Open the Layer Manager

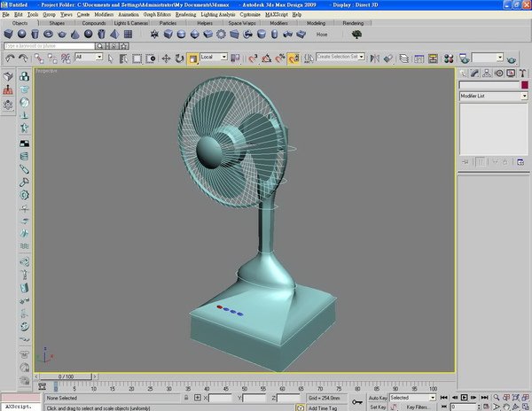(x=403, y=58)
